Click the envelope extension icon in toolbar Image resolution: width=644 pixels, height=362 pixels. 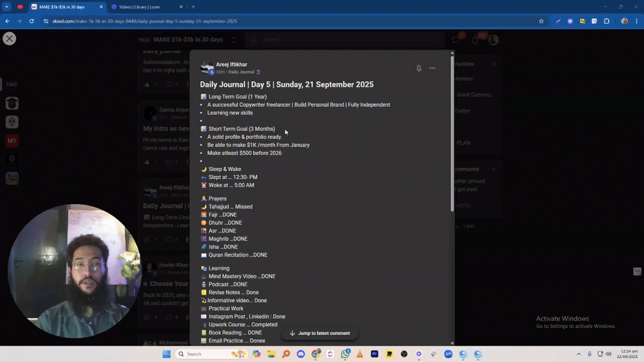click(594, 21)
